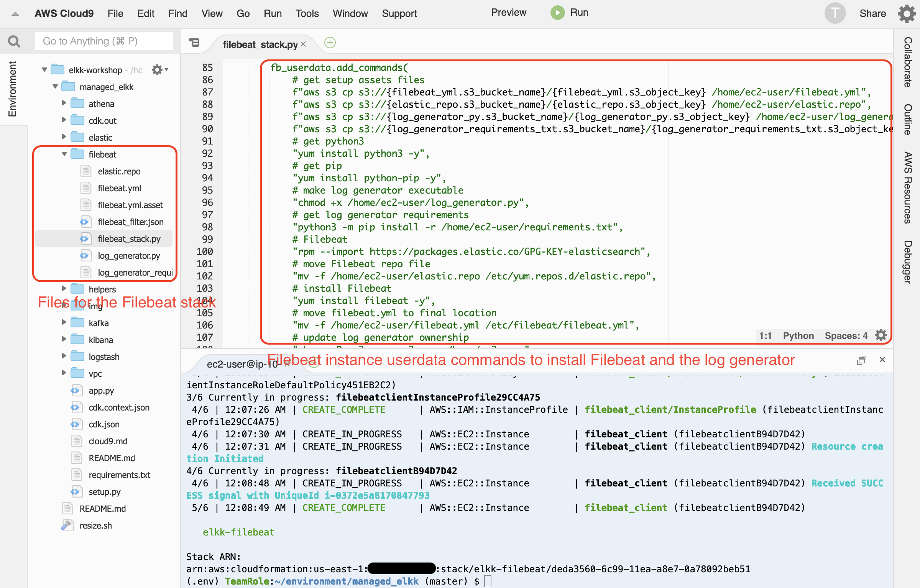Click the Go to Anything search field

pos(104,41)
